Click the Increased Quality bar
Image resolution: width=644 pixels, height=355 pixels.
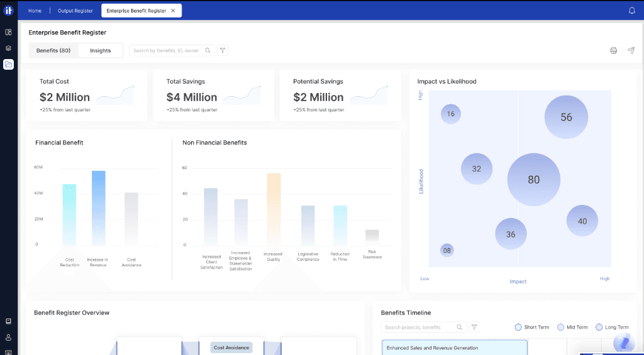pyautogui.click(x=274, y=209)
